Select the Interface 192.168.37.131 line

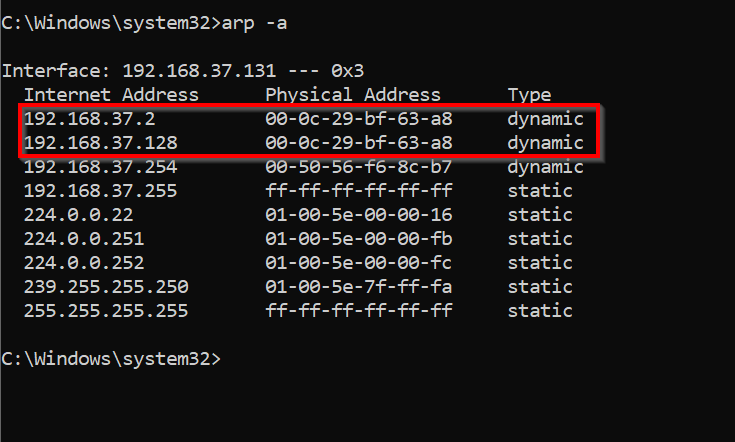pyautogui.click(x=183, y=71)
